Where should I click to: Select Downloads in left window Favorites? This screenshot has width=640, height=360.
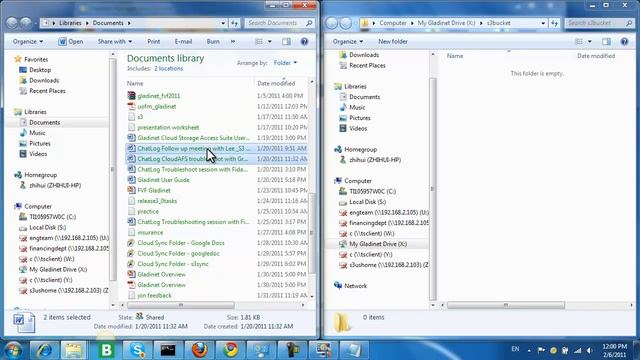44,81
